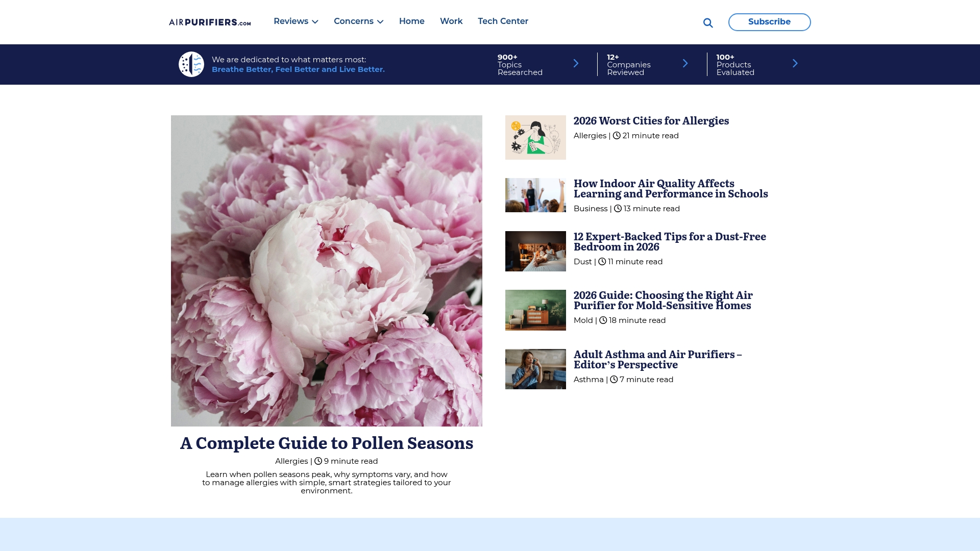Open the Tech Center menu item
The width and height of the screenshot is (980, 551).
click(x=503, y=21)
